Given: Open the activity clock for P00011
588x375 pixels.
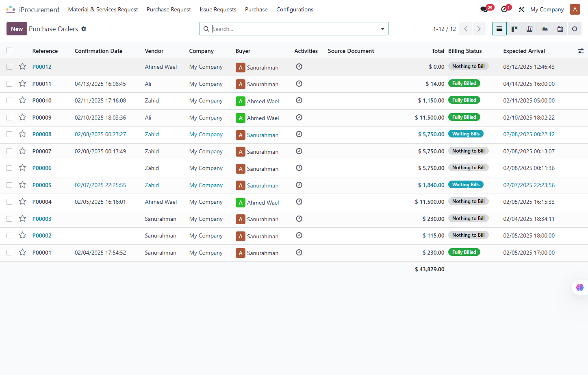Looking at the screenshot, I should (299, 83).
